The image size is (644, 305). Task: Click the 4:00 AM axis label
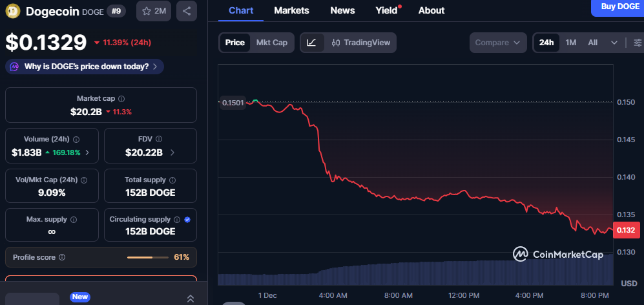tap(333, 295)
